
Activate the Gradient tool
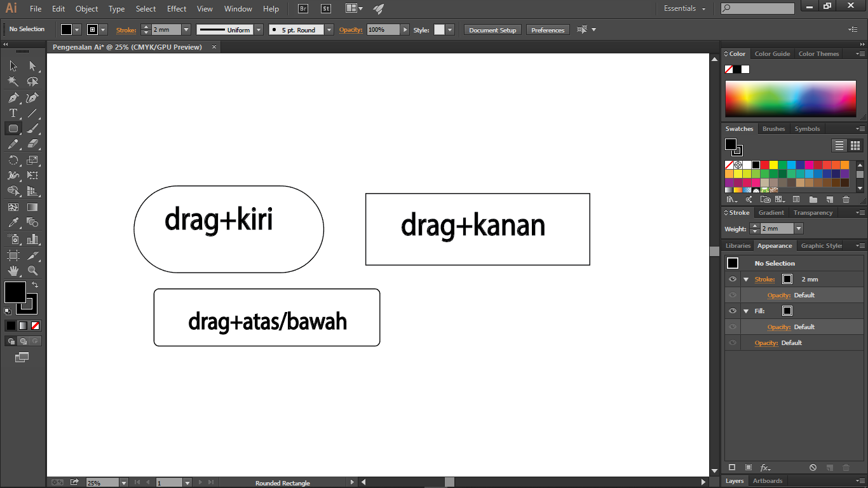pos(32,207)
